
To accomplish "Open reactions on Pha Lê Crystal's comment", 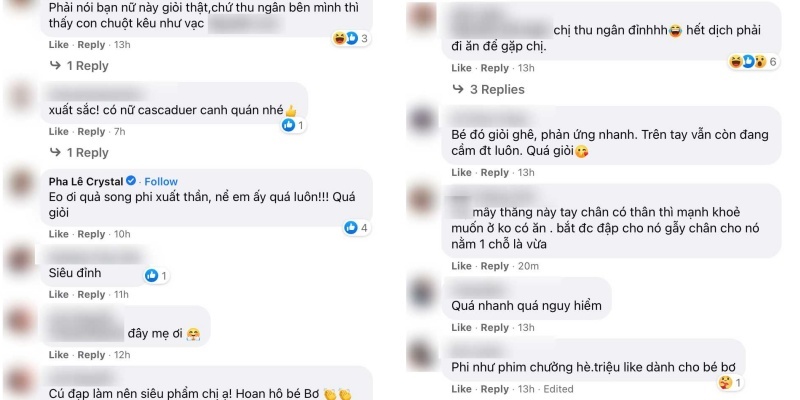I will [356, 228].
